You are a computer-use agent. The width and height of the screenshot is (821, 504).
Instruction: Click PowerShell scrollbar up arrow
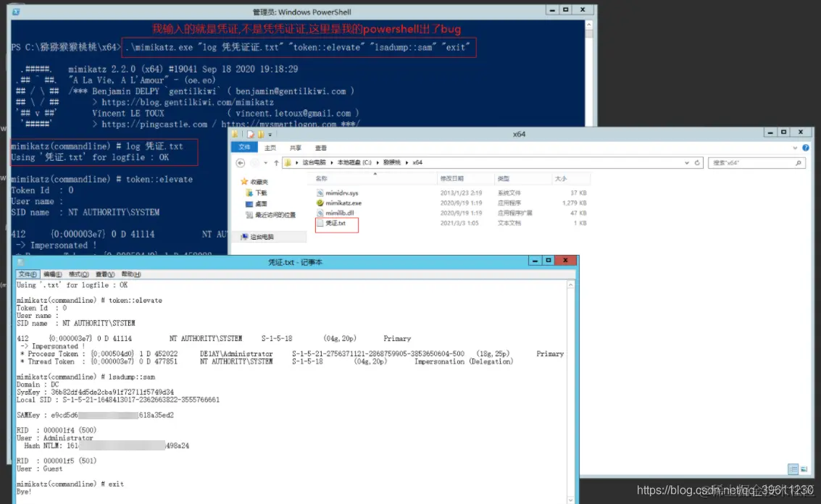click(589, 25)
